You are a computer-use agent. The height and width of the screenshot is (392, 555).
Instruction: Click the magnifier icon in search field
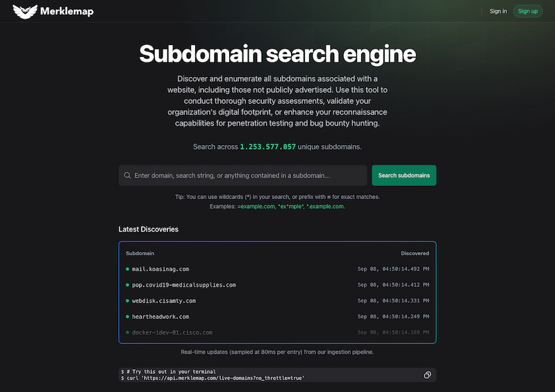pos(127,176)
